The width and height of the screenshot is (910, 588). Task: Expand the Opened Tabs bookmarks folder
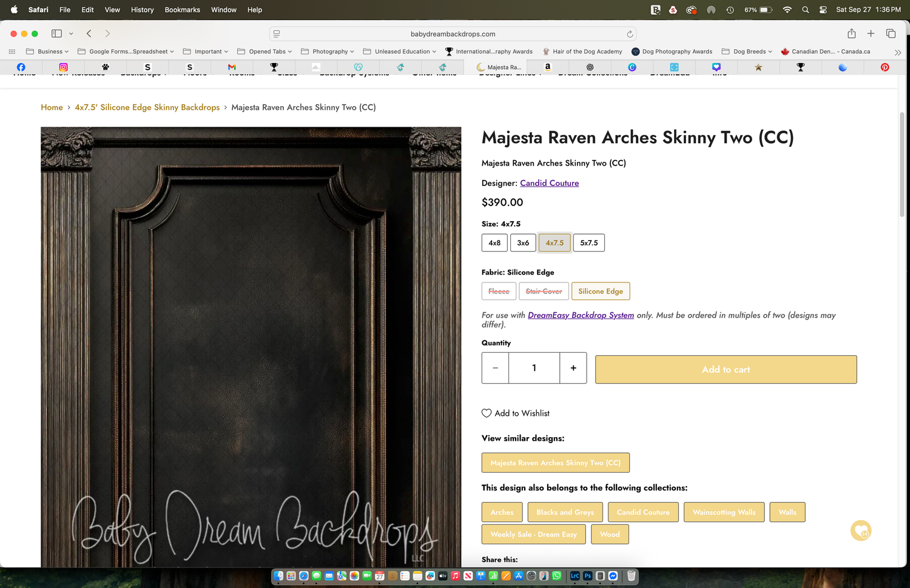pos(265,52)
